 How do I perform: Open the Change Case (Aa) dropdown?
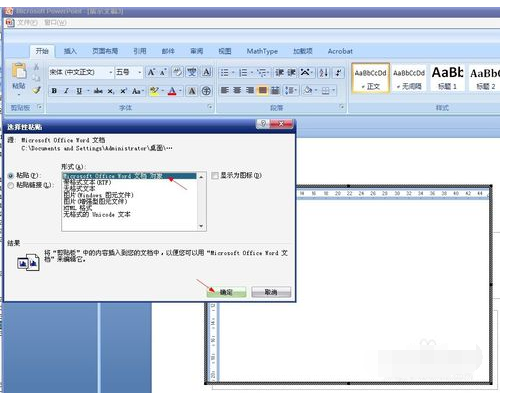coord(138,91)
